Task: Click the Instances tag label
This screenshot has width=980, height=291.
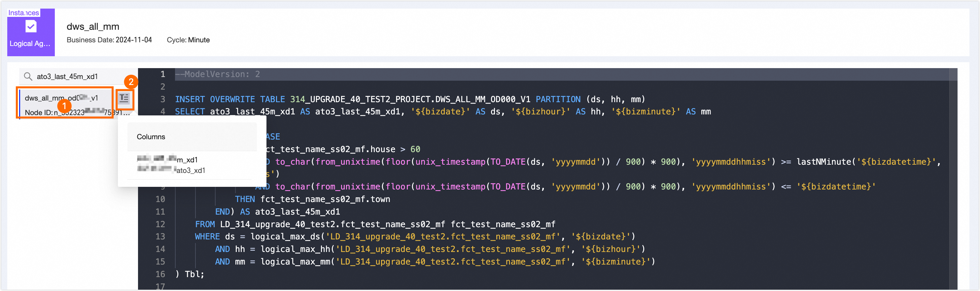Action: (x=23, y=13)
